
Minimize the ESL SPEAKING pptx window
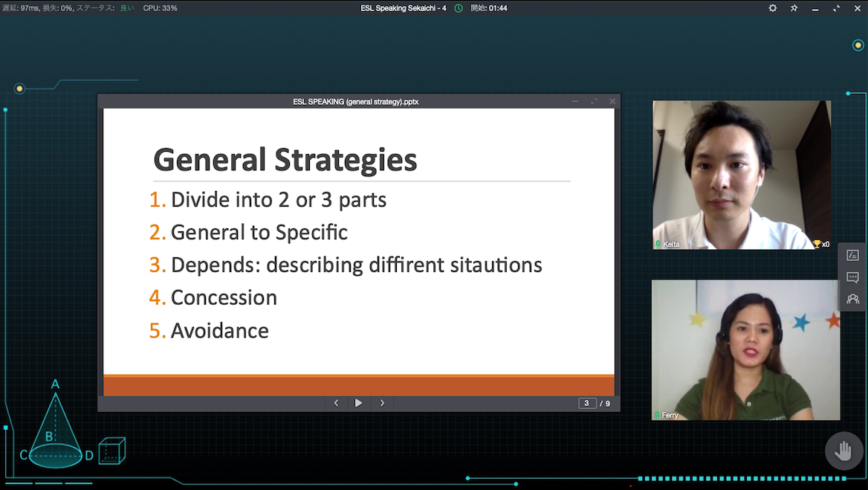pyautogui.click(x=574, y=101)
